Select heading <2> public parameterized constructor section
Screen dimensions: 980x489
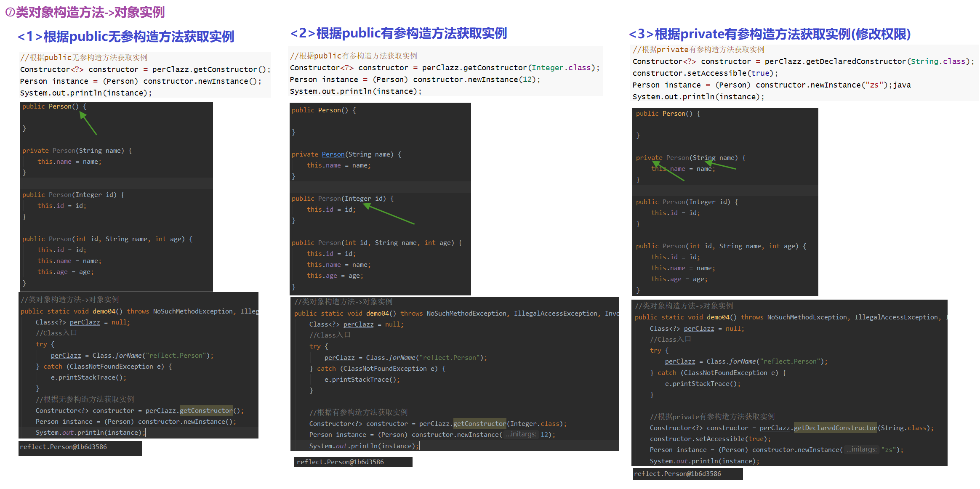coord(398,33)
